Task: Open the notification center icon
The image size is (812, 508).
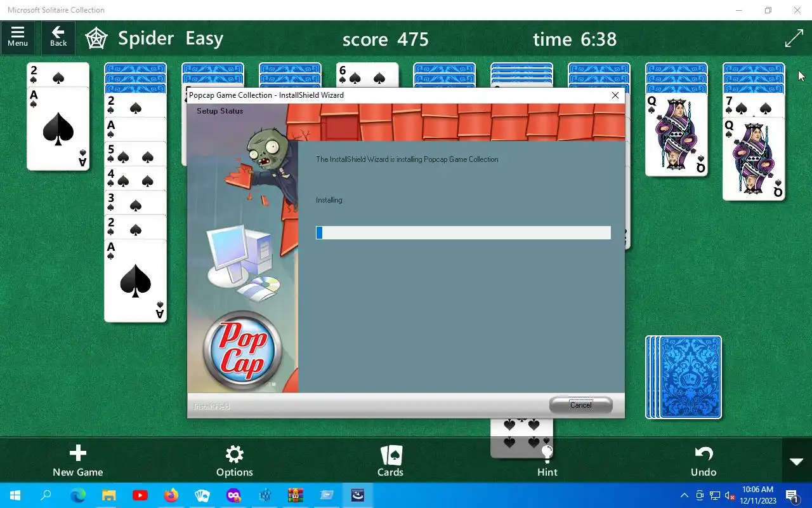Action: tap(792, 495)
